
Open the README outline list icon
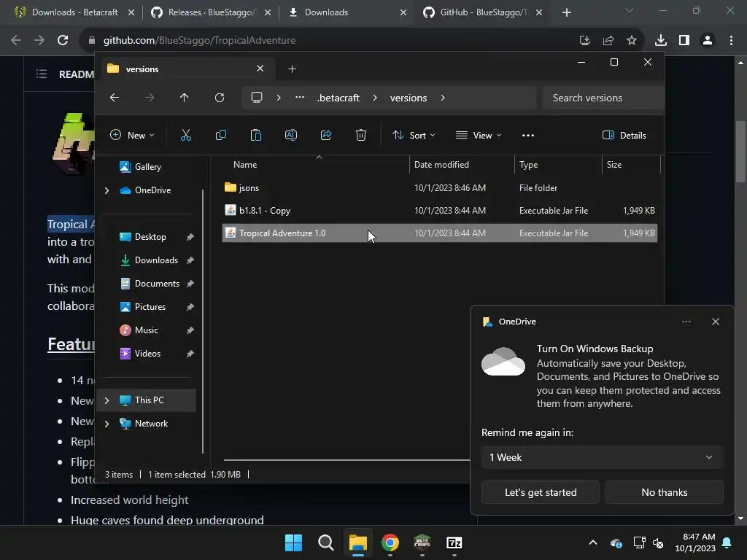coord(42,74)
